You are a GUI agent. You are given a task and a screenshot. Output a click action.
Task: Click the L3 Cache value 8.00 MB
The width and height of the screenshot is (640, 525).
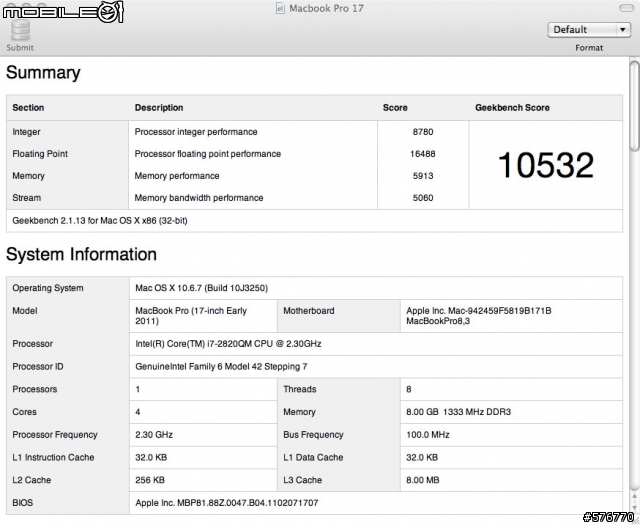pyautogui.click(x=422, y=480)
